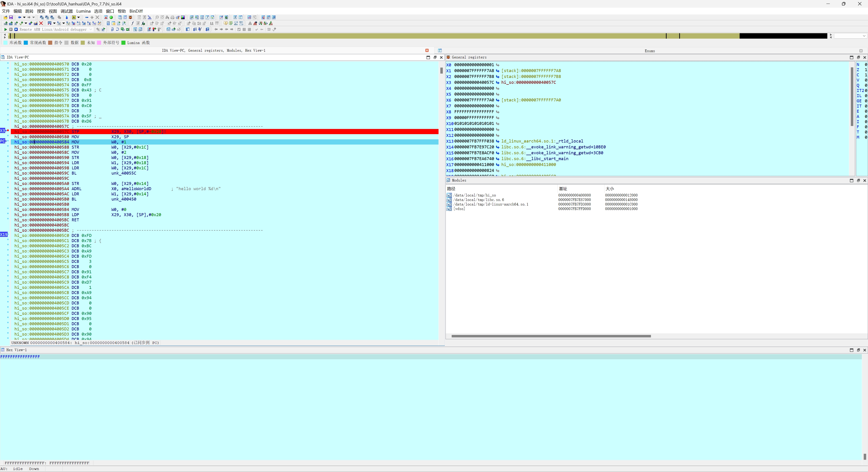Click the glasses watch view icon
868x472 pixels.
tap(168, 30)
